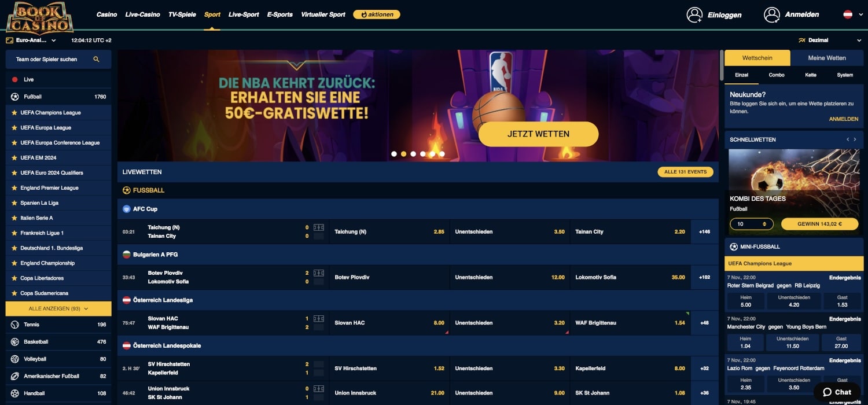Click the page vertical scrollbar
868x405 pixels.
coord(721,65)
